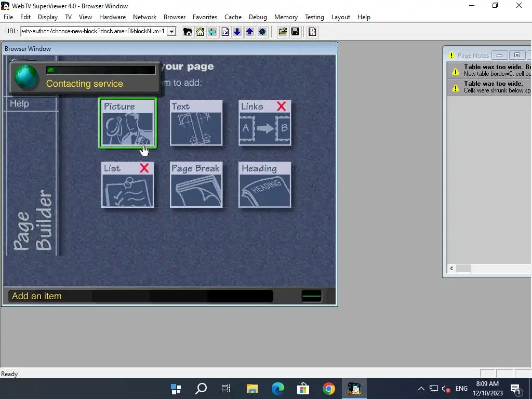Open the notification center icon
The width and height of the screenshot is (532, 399).
pyautogui.click(x=516, y=389)
